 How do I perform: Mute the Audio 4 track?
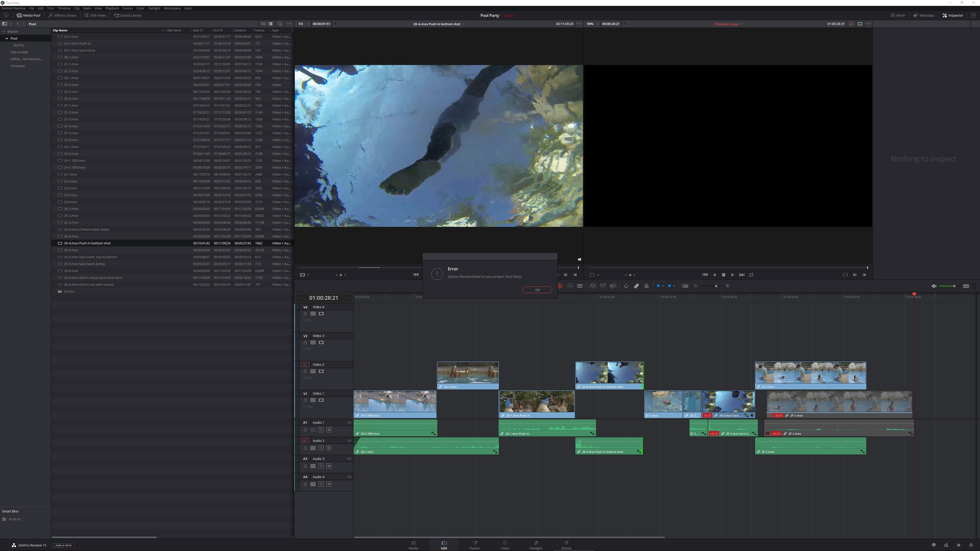coord(329,484)
